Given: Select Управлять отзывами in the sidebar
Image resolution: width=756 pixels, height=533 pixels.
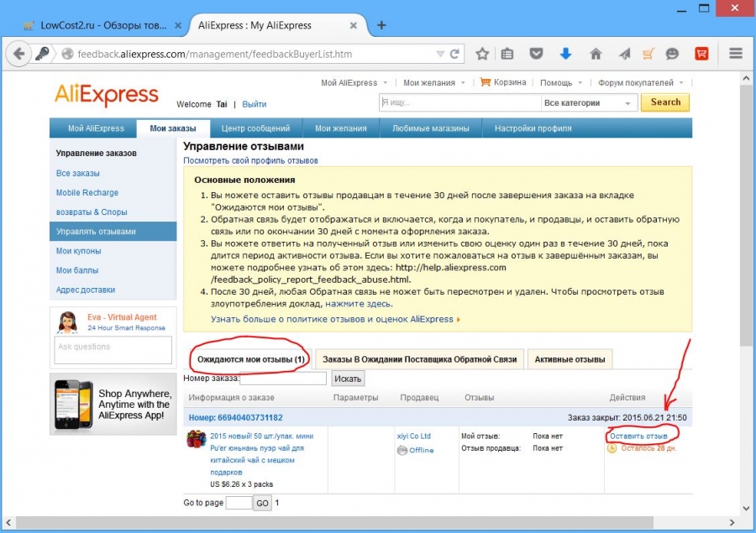Looking at the screenshot, I should 113,232.
